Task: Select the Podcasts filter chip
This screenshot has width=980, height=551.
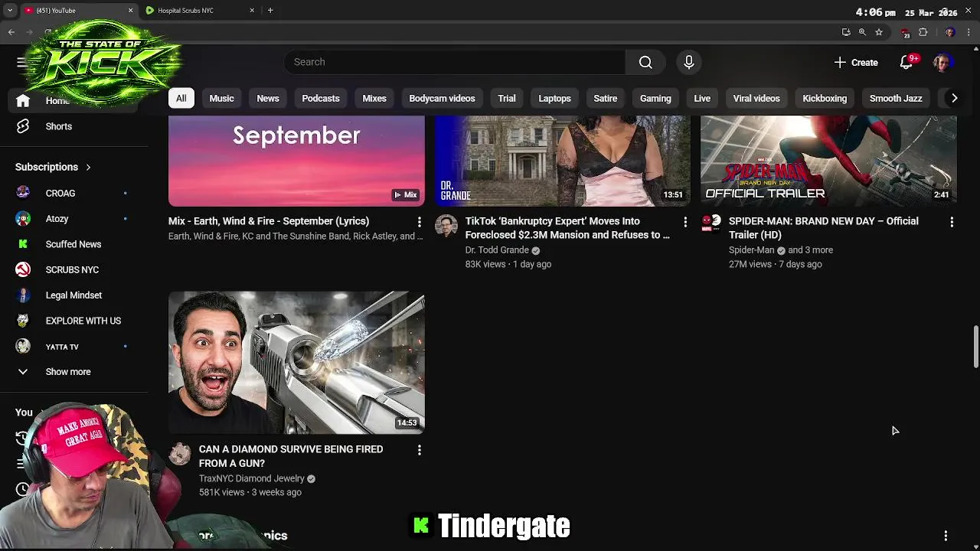Action: (x=321, y=98)
